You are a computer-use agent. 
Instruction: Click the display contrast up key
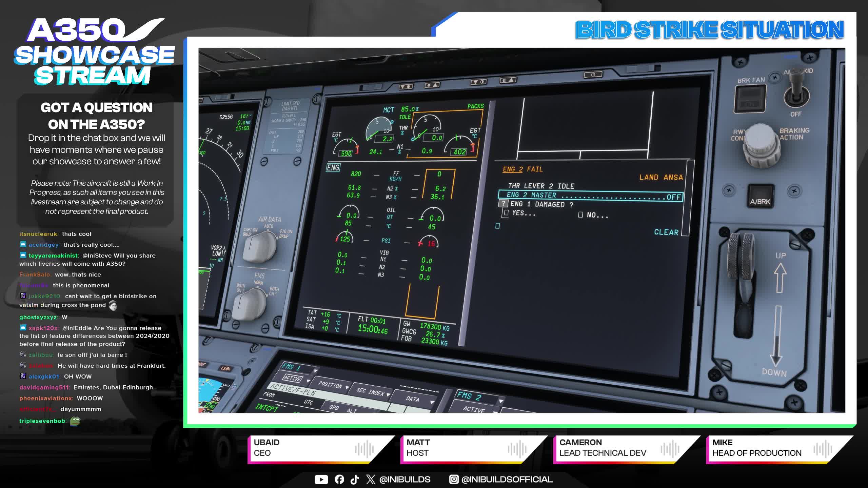click(x=508, y=80)
